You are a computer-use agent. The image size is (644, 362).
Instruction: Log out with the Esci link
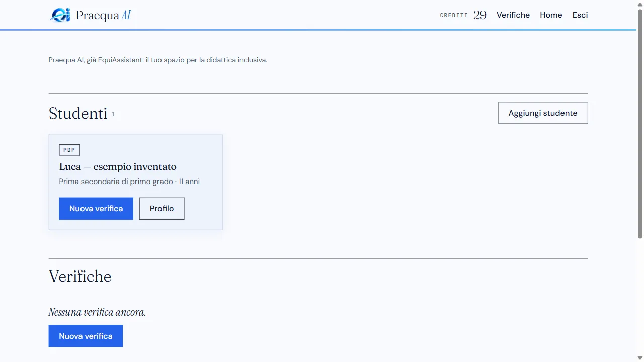click(x=580, y=15)
